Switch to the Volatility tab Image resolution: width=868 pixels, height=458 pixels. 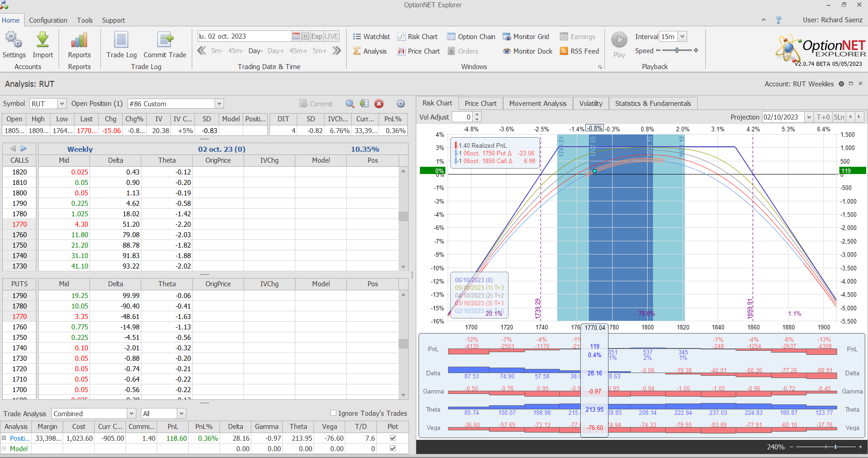tap(591, 104)
